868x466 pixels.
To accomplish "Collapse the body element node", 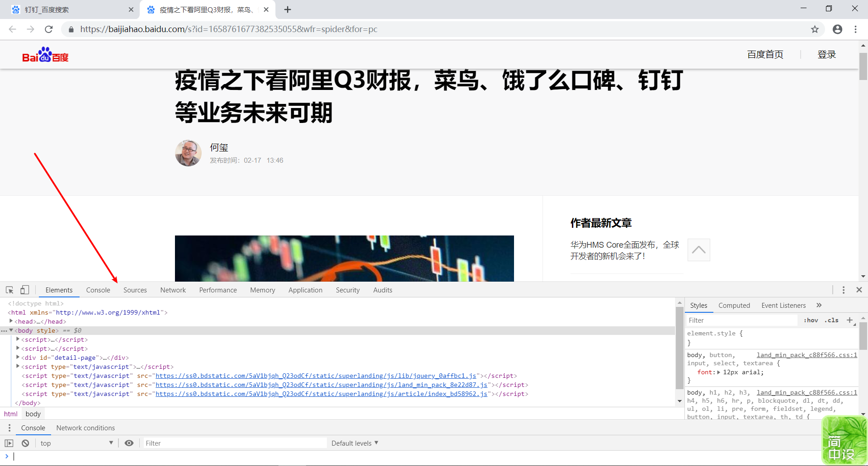I will tap(11, 330).
